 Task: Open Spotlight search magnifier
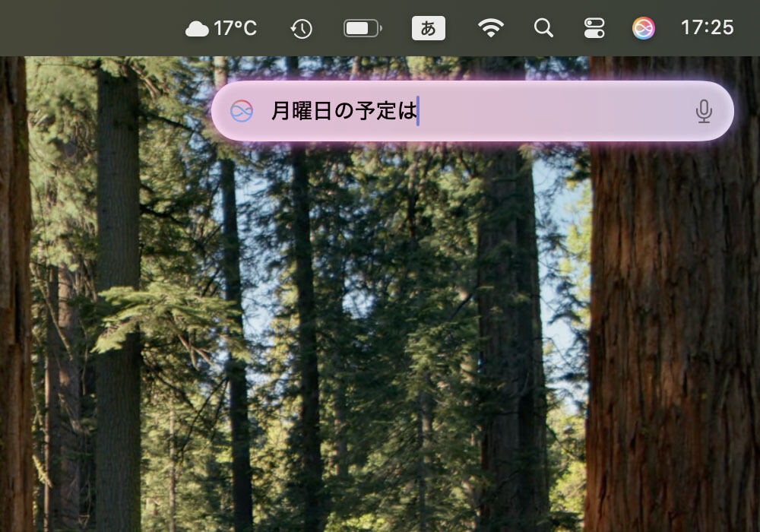click(x=543, y=28)
